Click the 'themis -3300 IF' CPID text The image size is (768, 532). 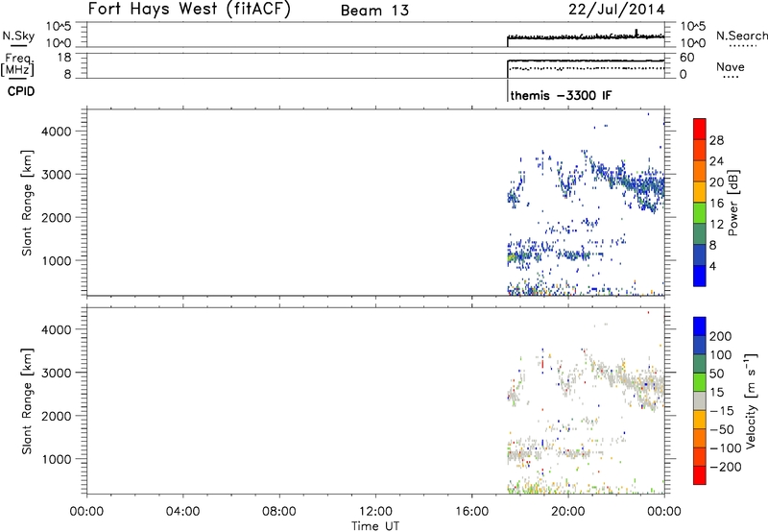pos(561,95)
